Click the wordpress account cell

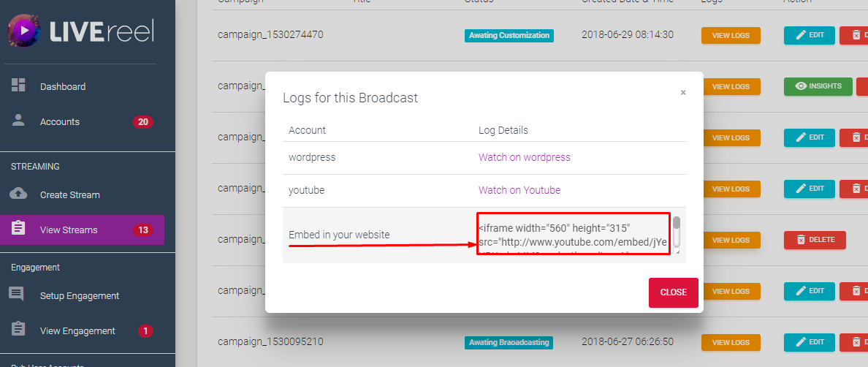(x=312, y=157)
